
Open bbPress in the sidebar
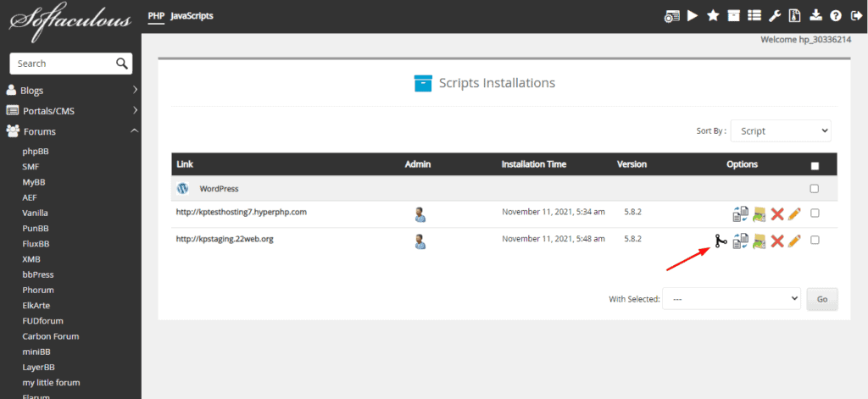37,274
